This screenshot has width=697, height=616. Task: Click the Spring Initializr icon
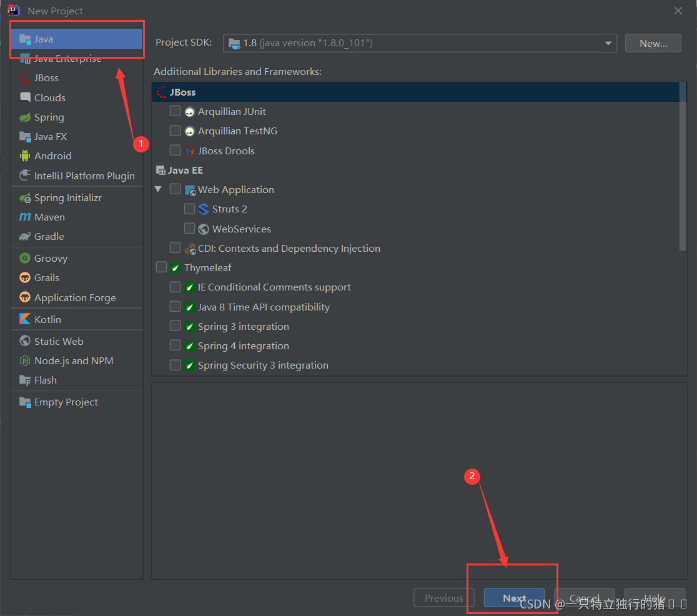pyautogui.click(x=25, y=198)
